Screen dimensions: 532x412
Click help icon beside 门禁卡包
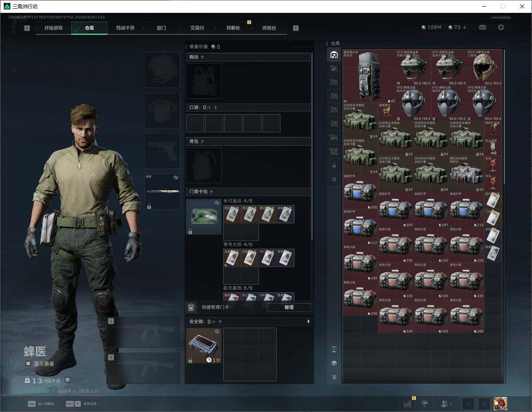[212, 192]
